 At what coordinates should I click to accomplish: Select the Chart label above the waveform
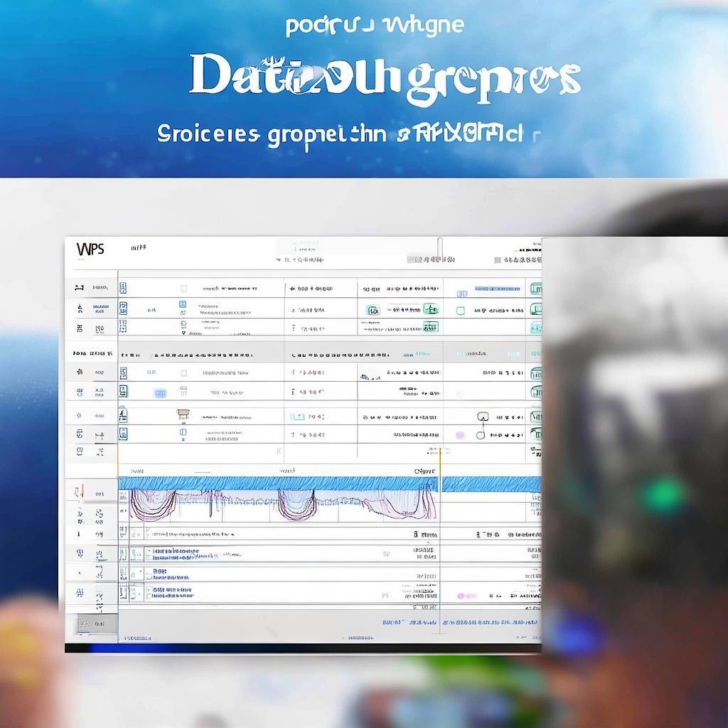pyautogui.click(x=424, y=471)
